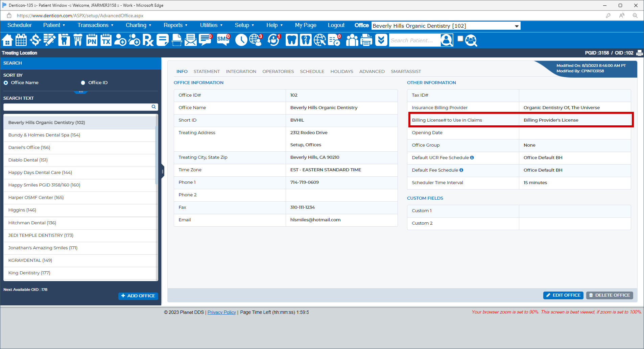Open the scan document icon
644x349 pixels.
coord(177,40)
